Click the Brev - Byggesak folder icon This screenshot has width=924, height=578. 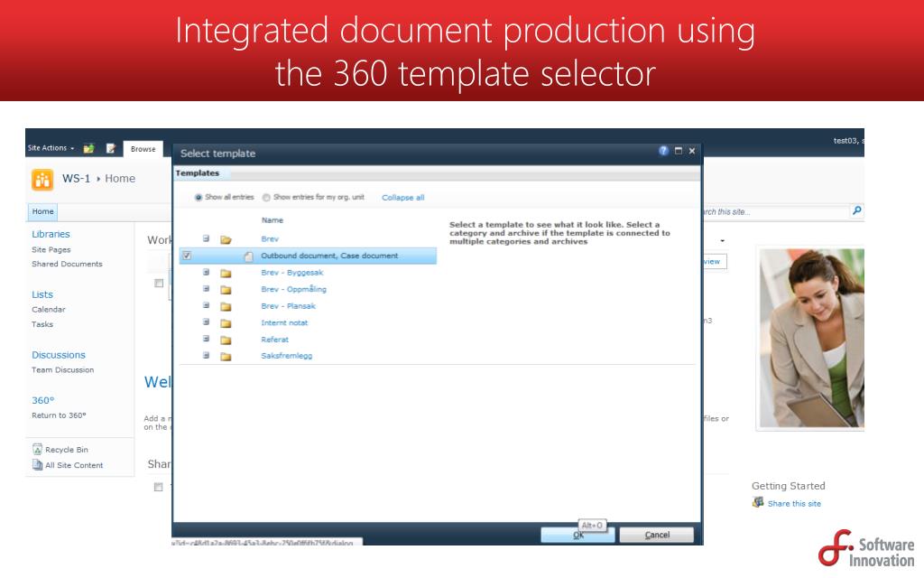point(226,273)
